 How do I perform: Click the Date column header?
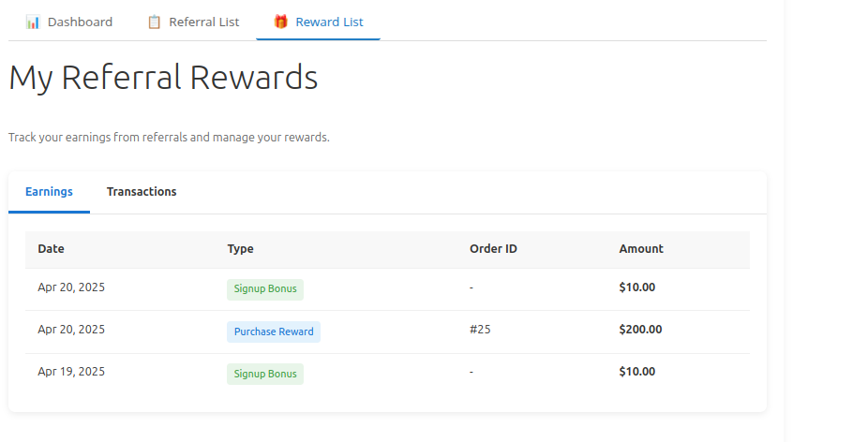click(x=51, y=249)
